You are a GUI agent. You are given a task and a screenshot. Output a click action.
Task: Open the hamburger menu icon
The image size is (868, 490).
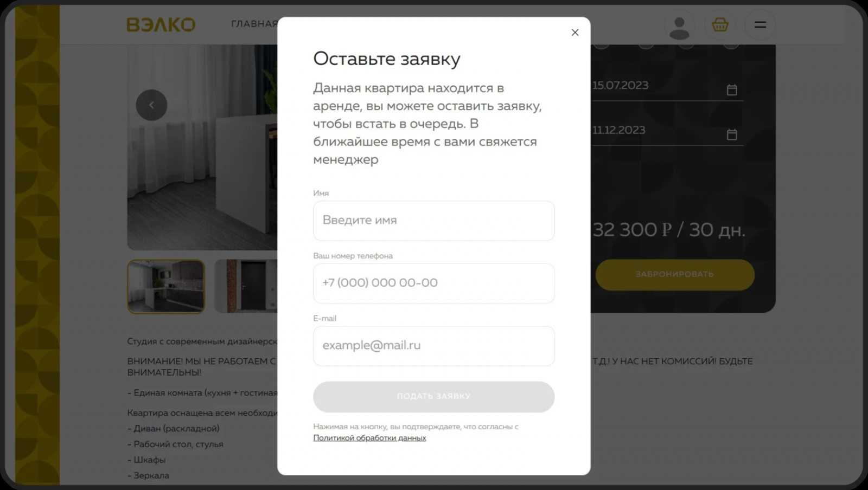pyautogui.click(x=760, y=25)
